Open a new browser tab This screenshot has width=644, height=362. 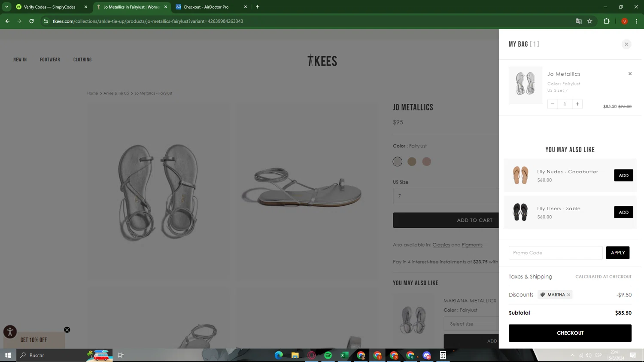point(258,7)
